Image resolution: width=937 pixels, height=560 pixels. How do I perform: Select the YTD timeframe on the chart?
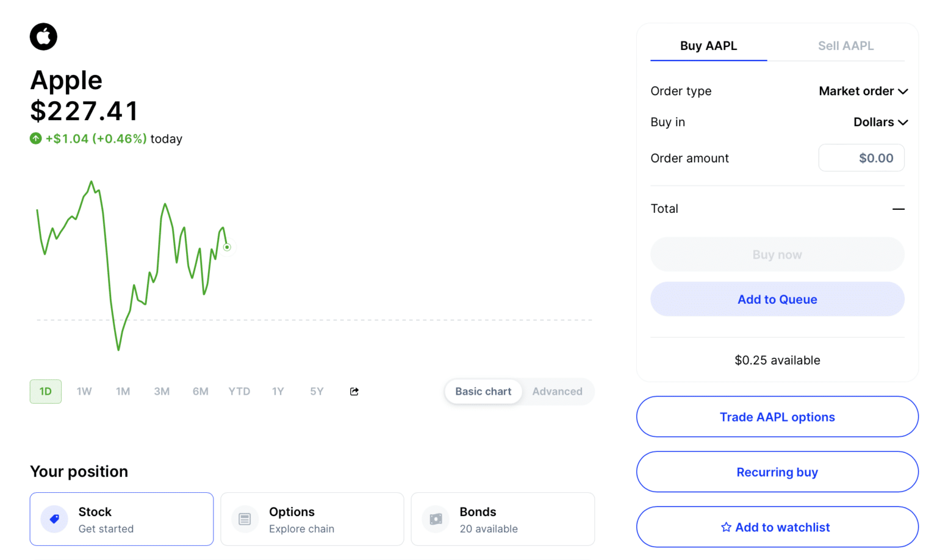pos(239,391)
